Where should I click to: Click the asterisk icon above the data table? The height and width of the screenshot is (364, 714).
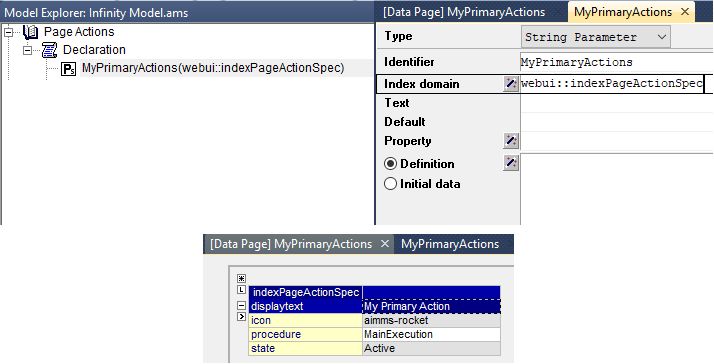pyautogui.click(x=241, y=278)
